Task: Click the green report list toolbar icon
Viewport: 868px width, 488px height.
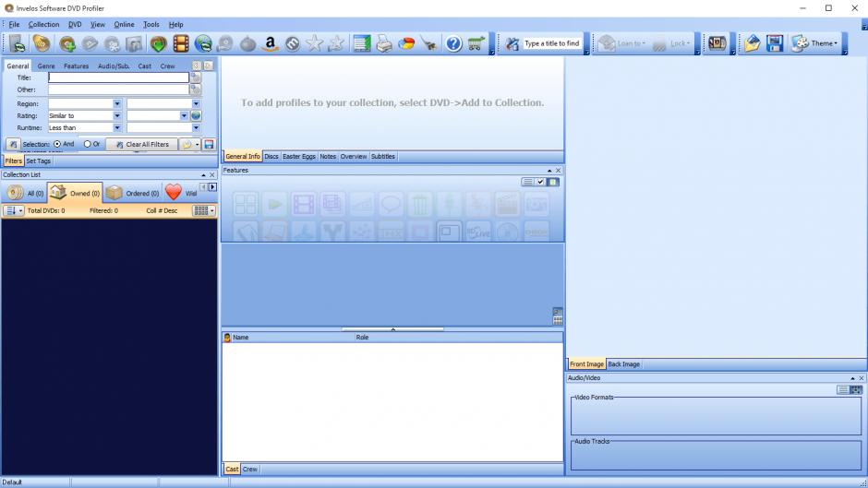Action: (x=362, y=43)
